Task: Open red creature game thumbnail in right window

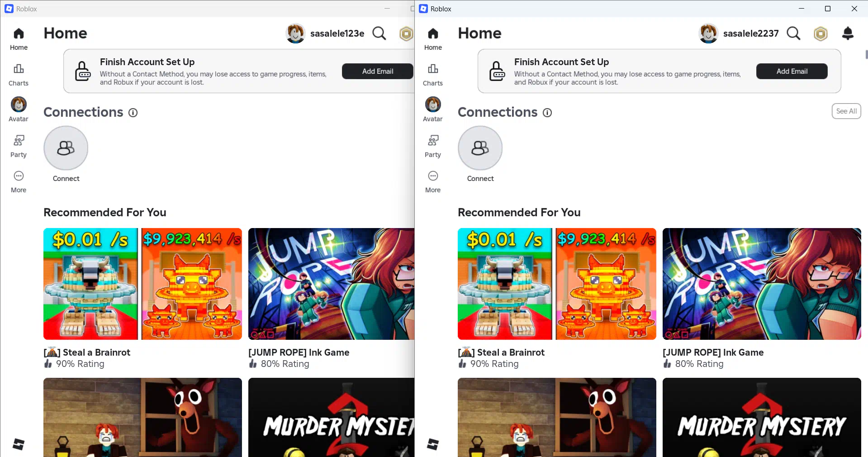Action: (x=557, y=417)
